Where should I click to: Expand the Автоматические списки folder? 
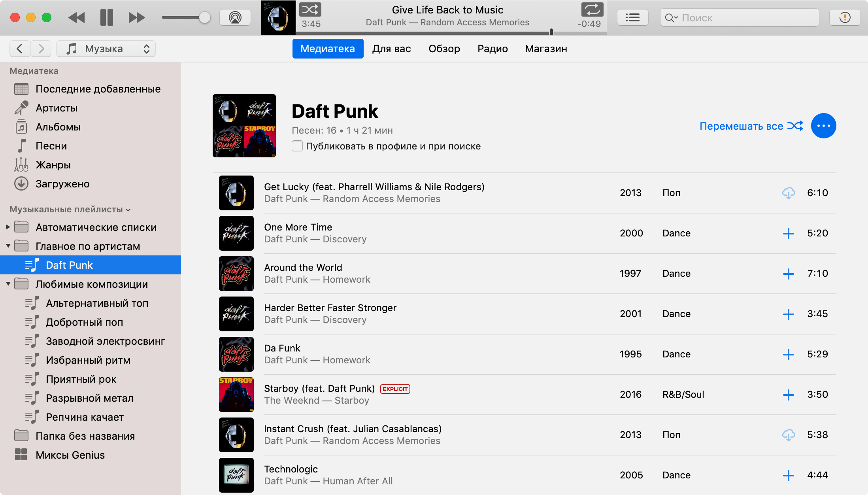click(x=8, y=227)
